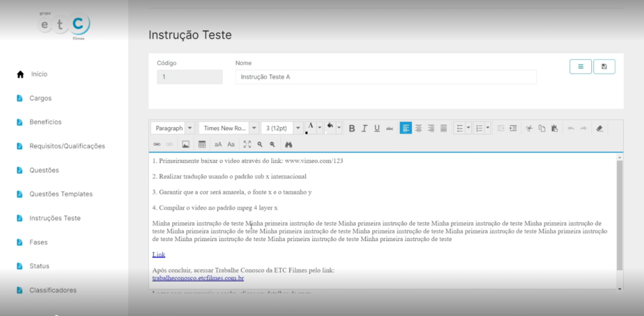Click the editor vertical scrollbar

(x=619, y=215)
